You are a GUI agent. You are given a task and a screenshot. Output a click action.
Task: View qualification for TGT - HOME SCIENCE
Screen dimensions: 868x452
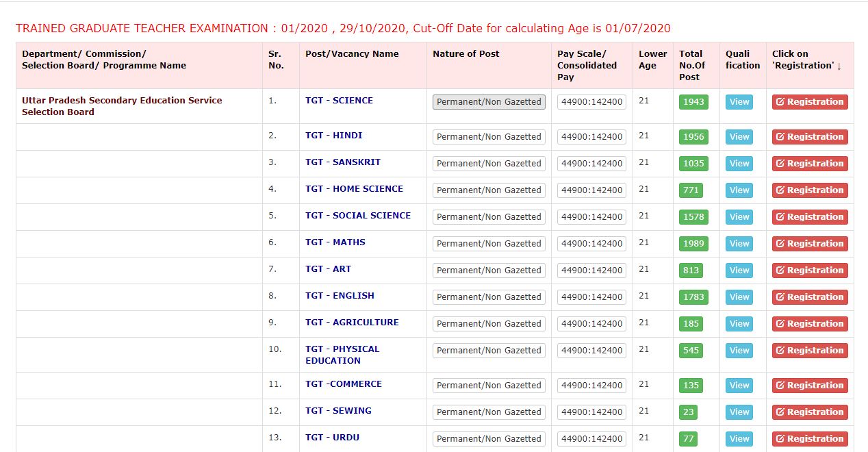(739, 190)
